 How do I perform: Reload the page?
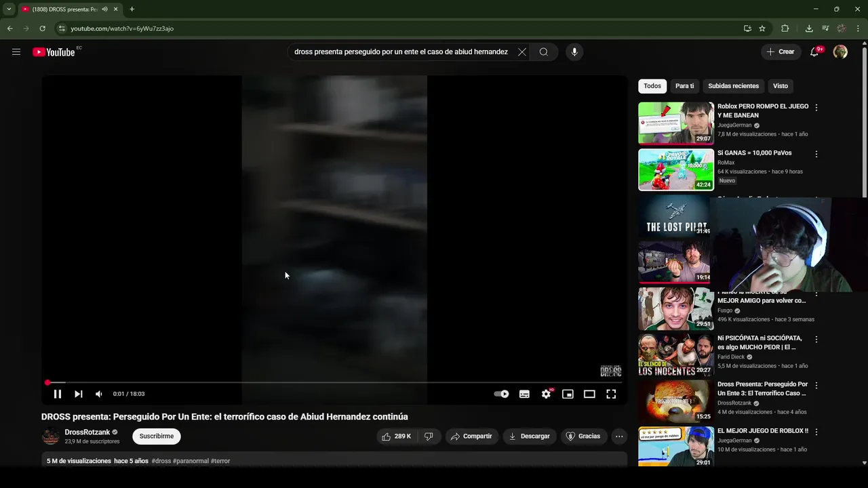42,28
